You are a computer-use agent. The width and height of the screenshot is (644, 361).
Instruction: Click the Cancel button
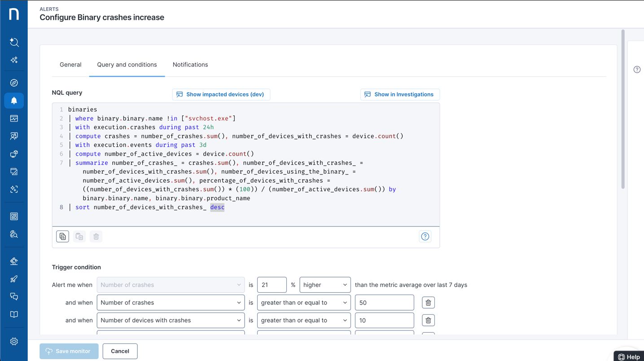pos(120,351)
